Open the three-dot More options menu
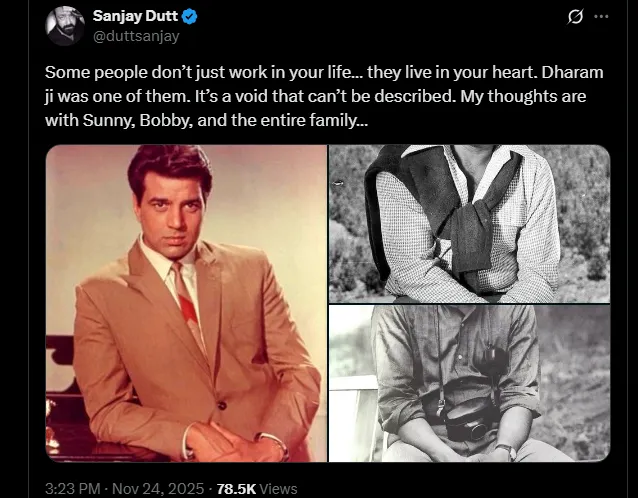Image resolution: width=638 pixels, height=498 pixels. 601,18
